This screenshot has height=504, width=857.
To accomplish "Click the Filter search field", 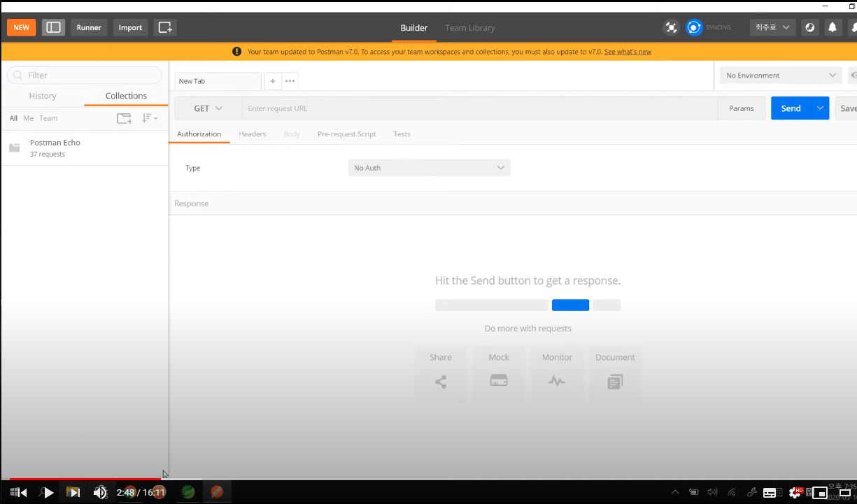I will click(85, 75).
